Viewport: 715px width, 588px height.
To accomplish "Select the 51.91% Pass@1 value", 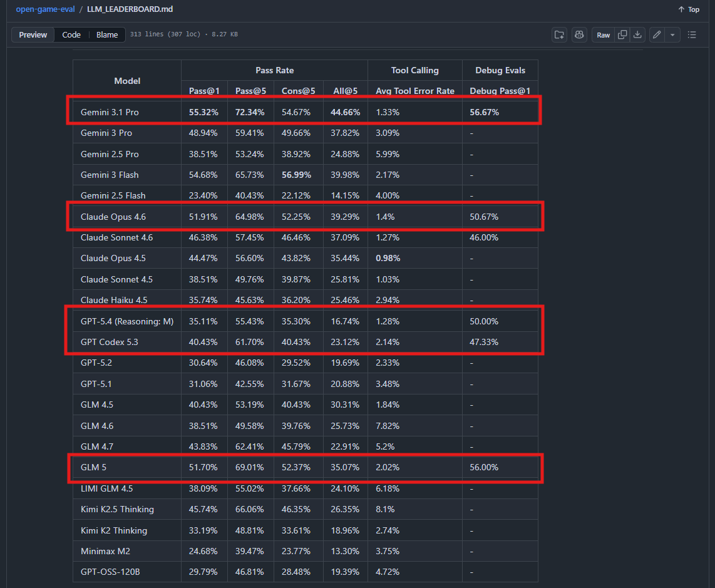I will 203,217.
